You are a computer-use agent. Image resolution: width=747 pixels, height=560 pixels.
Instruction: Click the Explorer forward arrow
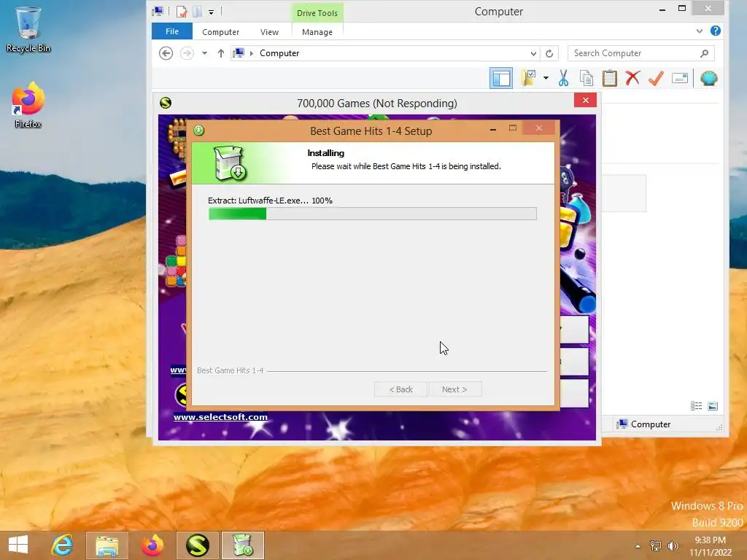187,53
